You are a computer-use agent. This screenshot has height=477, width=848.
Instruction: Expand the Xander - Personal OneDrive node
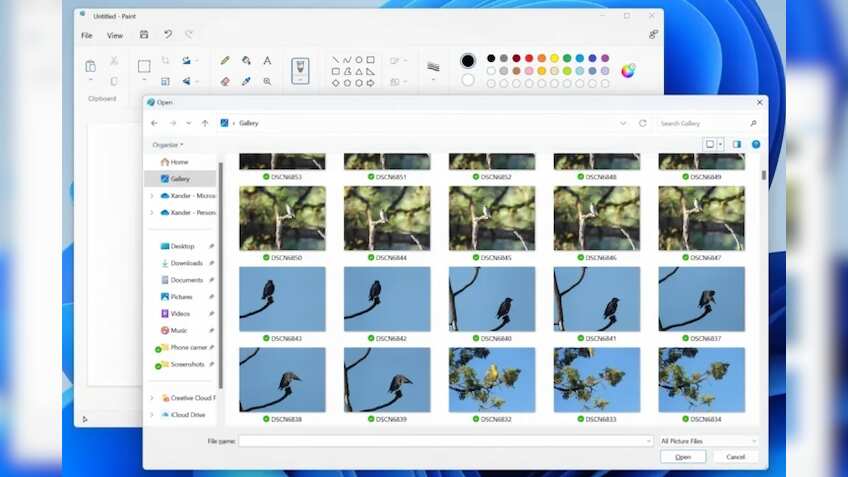pos(152,213)
